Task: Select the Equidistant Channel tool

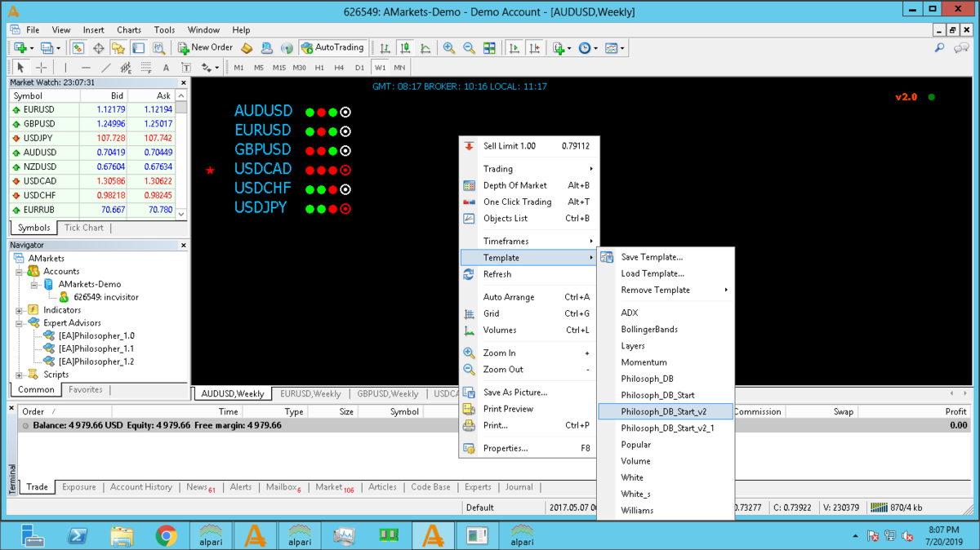Action: click(x=126, y=68)
